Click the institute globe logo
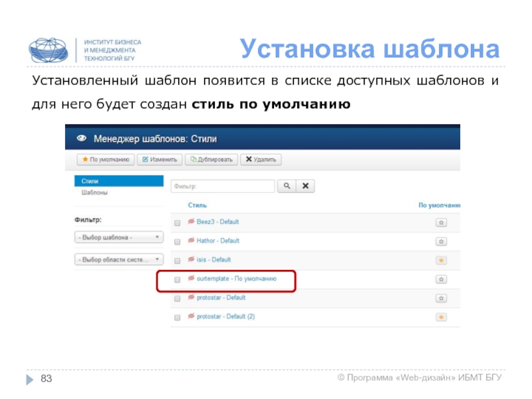This screenshot has width=532, height=399. tap(48, 51)
